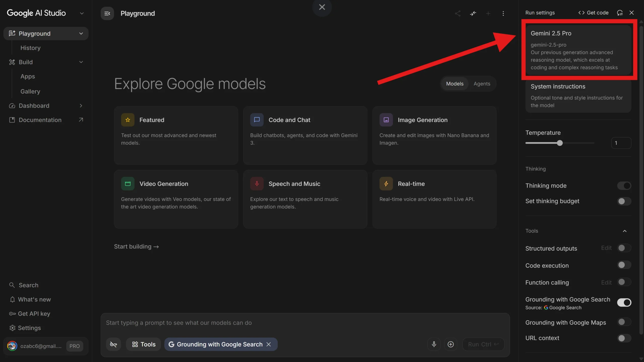The height and width of the screenshot is (362, 644).
Task: Click the Tools button in prompt bar
Action: click(144, 344)
